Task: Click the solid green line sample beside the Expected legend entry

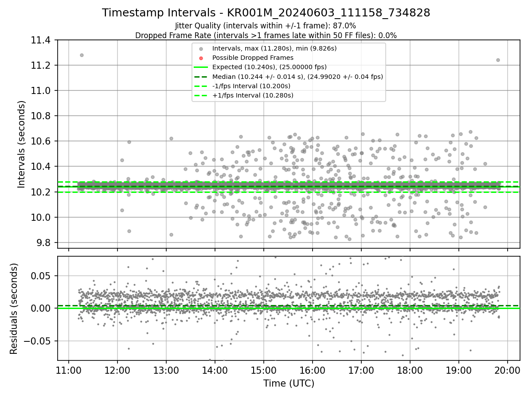Action: point(201,67)
